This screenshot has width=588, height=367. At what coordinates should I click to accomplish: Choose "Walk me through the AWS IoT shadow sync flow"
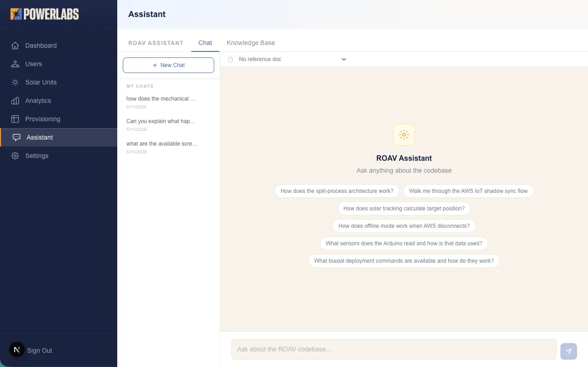point(468,191)
